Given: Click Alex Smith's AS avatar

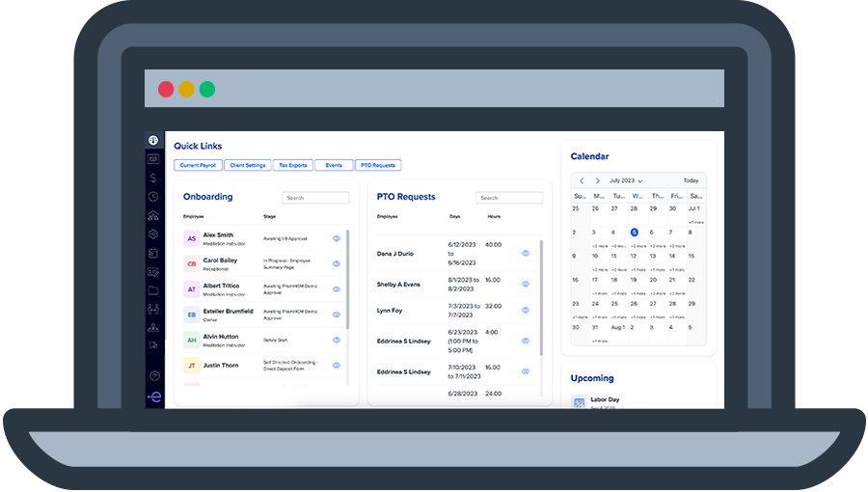Looking at the screenshot, I should 192,238.
